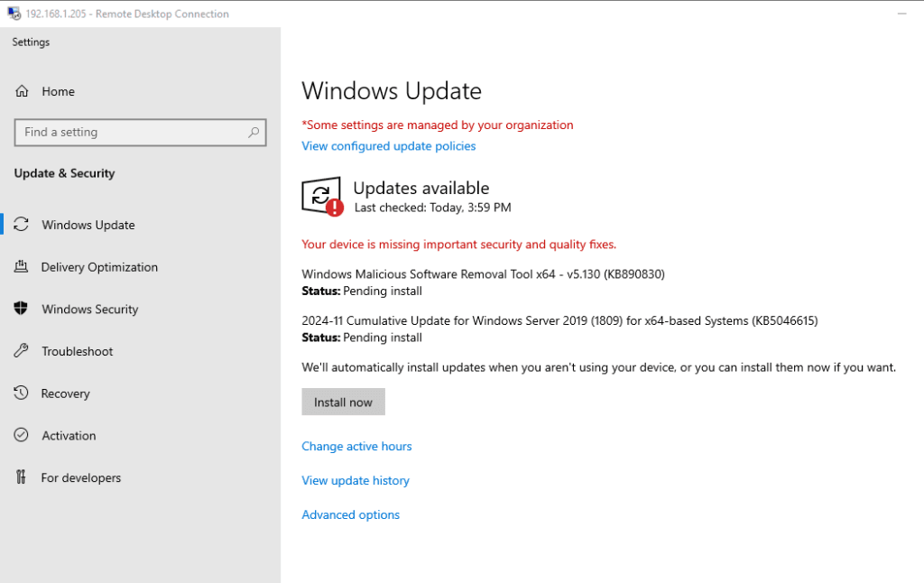
Task: Open View update history link
Action: [356, 480]
